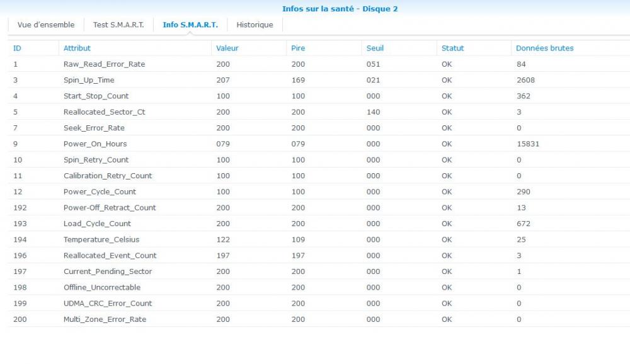Click raw data value 362
This screenshot has width=630, height=364.
[524, 96]
